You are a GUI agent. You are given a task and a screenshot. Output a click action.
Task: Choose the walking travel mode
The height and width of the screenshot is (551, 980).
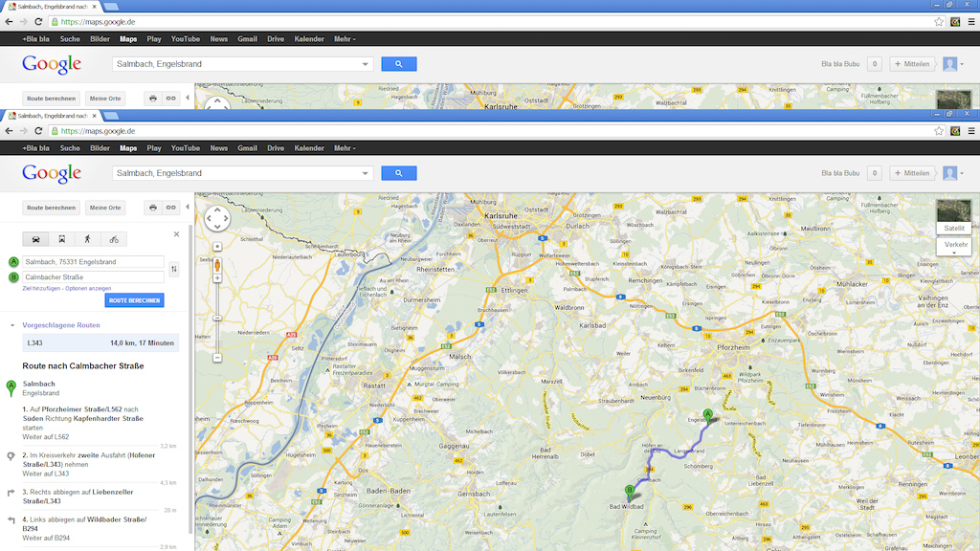[x=87, y=239]
